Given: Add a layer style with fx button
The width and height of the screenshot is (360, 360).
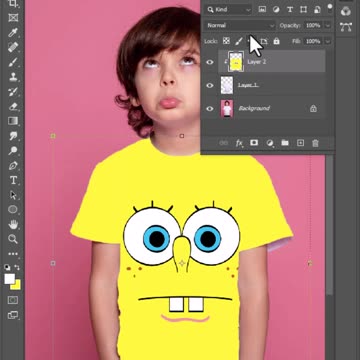Looking at the screenshot, I should point(239,143).
